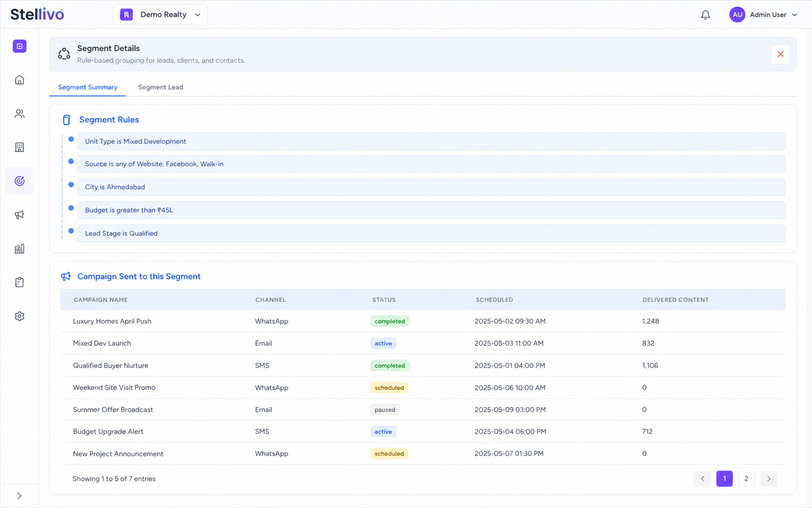Open the target/segments sidebar icon

pyautogui.click(x=19, y=181)
